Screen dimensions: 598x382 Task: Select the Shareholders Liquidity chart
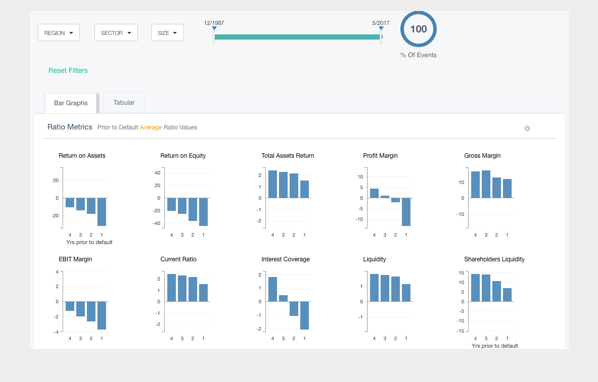[x=492, y=302]
